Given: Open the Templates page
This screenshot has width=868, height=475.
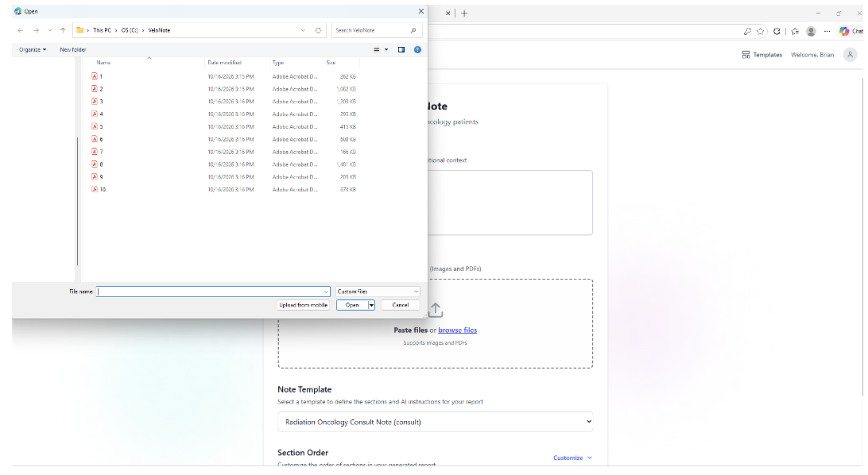Looking at the screenshot, I should (762, 55).
